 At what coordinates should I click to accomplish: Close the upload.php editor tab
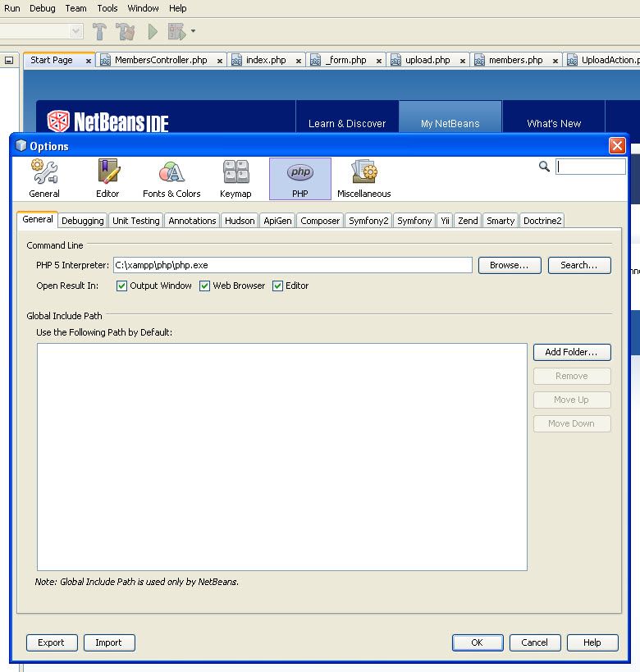pos(463,61)
